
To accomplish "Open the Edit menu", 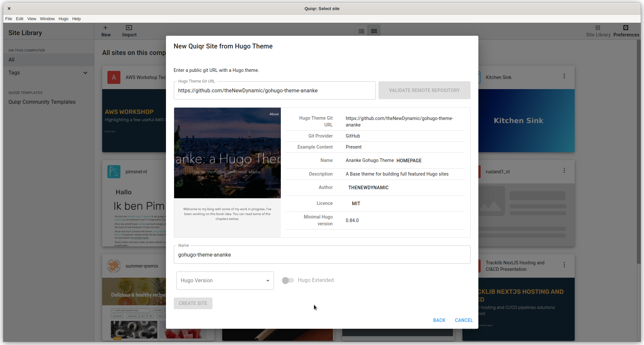I will 20,19.
